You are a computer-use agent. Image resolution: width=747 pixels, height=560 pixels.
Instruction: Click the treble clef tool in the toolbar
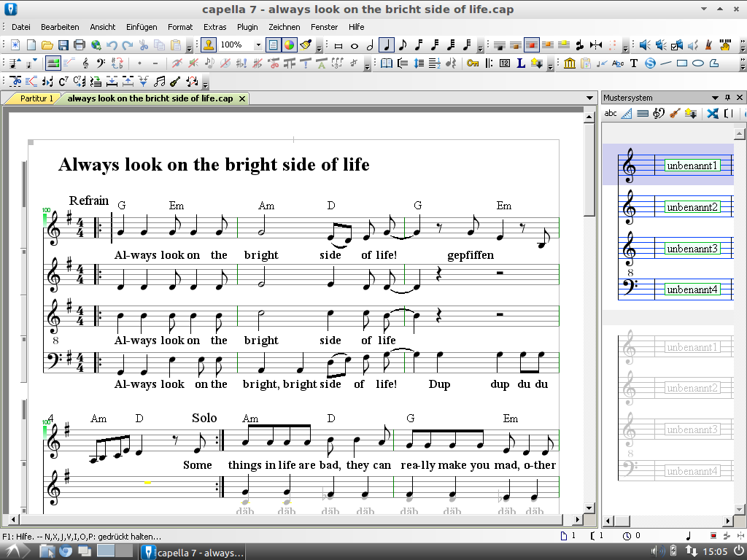tap(86, 63)
